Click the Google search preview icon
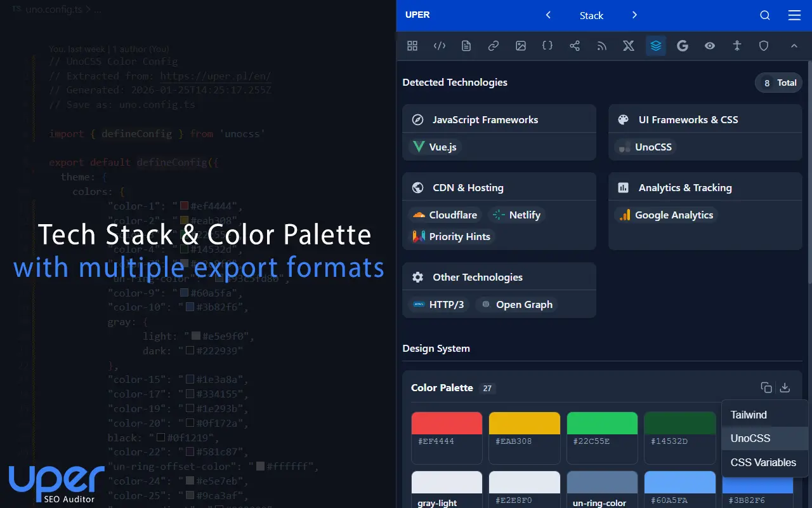812x508 pixels. coord(683,46)
